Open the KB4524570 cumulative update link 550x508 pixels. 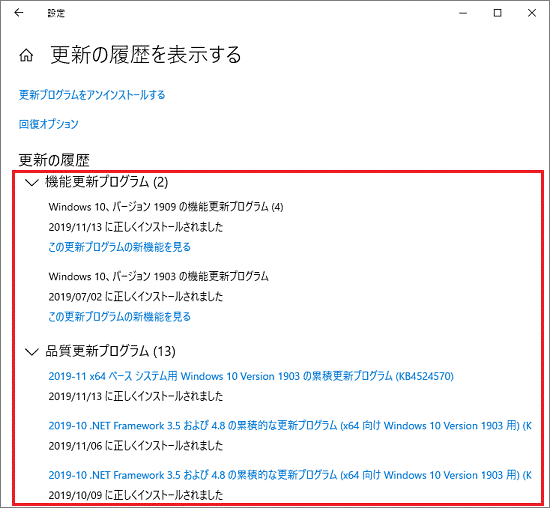click(251, 376)
